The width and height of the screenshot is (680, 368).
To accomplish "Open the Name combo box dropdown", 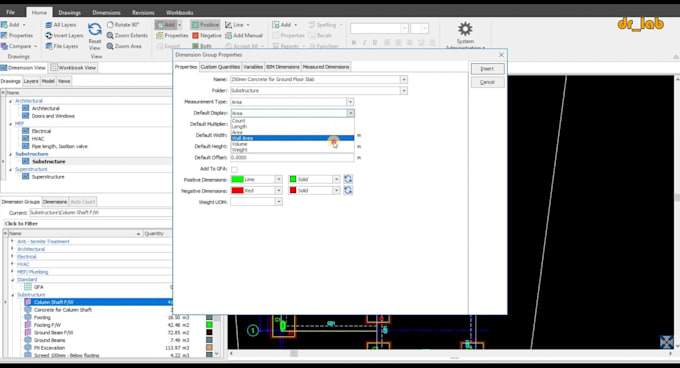I will (404, 79).
